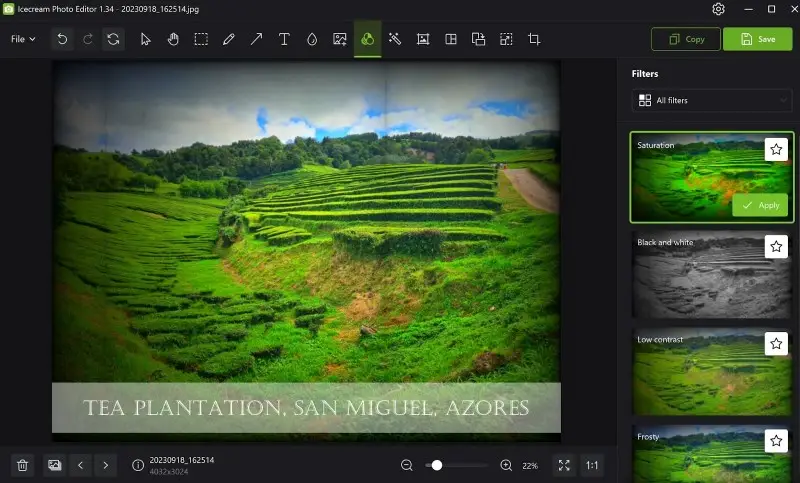
Task: Star the Low contrast filter
Action: [x=776, y=344]
